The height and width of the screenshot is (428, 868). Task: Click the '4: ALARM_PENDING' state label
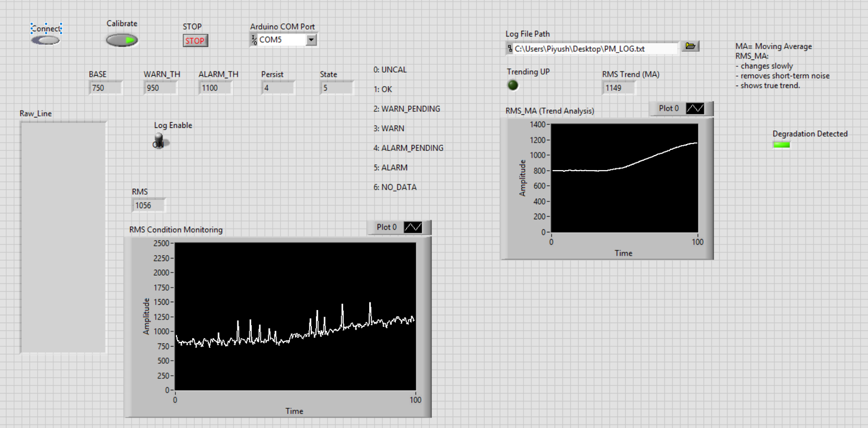tap(409, 148)
